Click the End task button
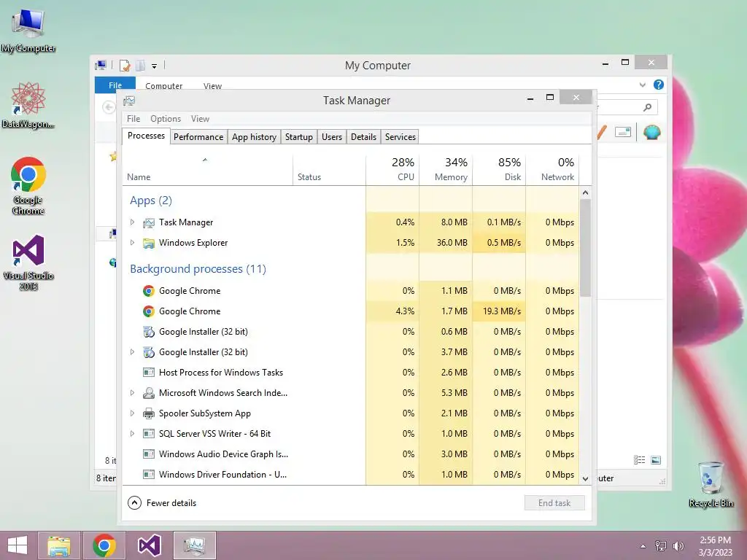 tap(554, 503)
